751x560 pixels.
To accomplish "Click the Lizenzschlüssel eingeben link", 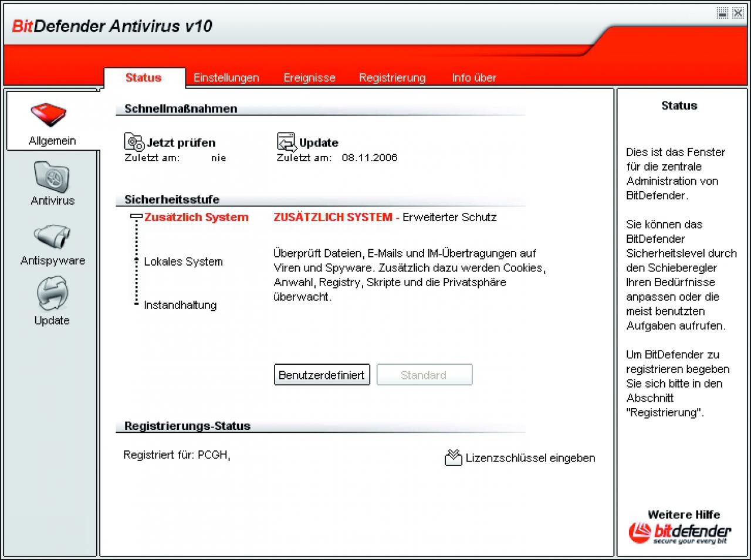I will click(530, 458).
